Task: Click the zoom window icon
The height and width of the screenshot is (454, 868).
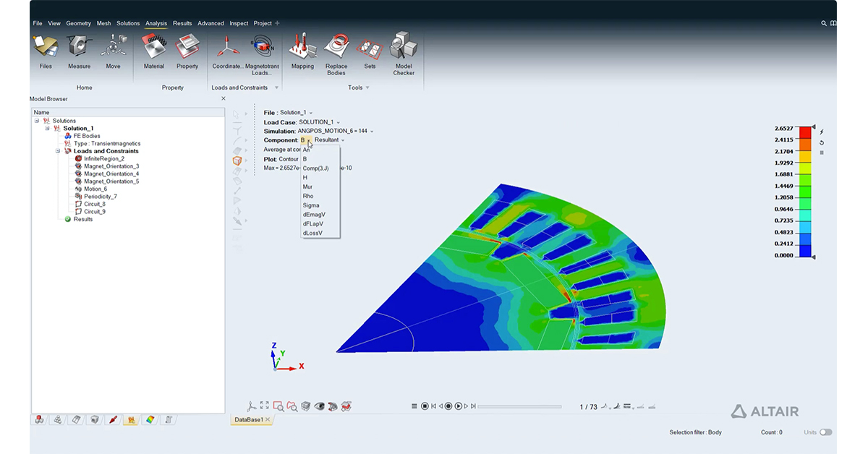Action: 278,406
